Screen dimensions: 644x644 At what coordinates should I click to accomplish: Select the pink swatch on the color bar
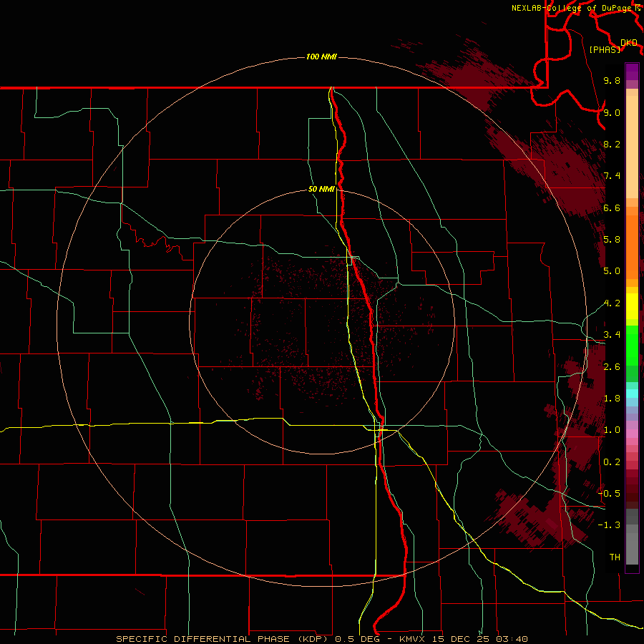(632, 433)
